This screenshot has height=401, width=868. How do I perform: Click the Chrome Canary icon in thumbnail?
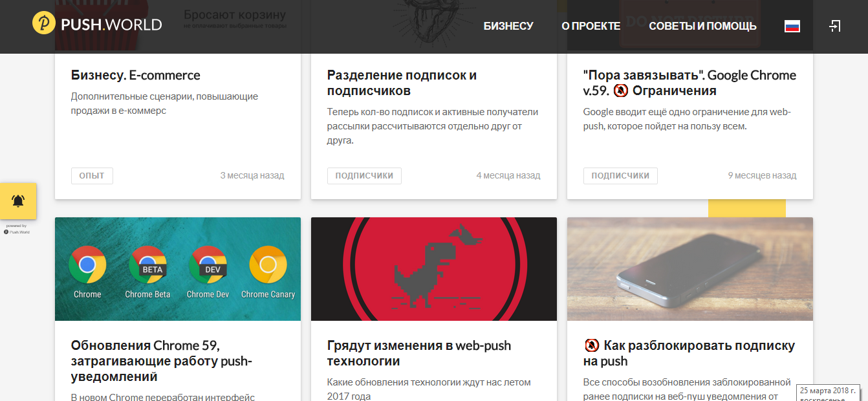(x=268, y=265)
